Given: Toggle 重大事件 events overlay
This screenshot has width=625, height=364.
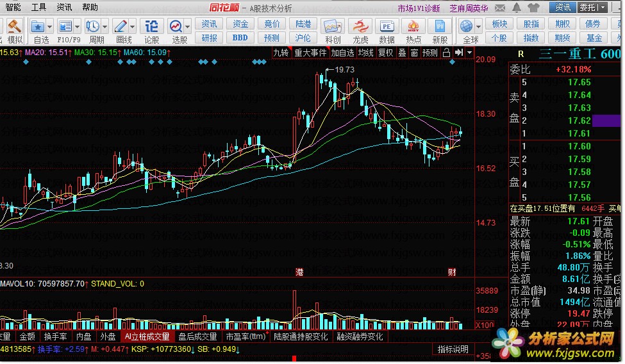Looking at the screenshot, I should [310, 53].
